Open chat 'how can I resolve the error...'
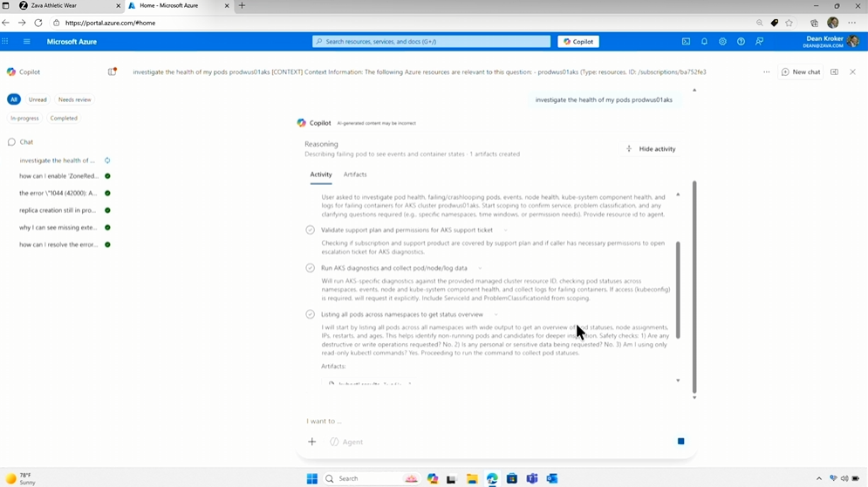Screen dimensions: 868x487 click(58, 245)
